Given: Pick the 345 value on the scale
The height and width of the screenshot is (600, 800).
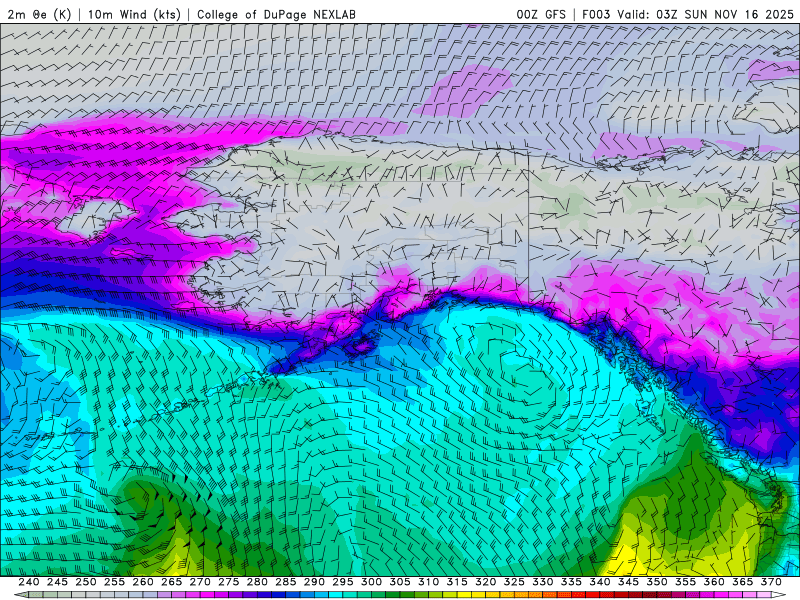Looking at the screenshot, I should (629, 582).
